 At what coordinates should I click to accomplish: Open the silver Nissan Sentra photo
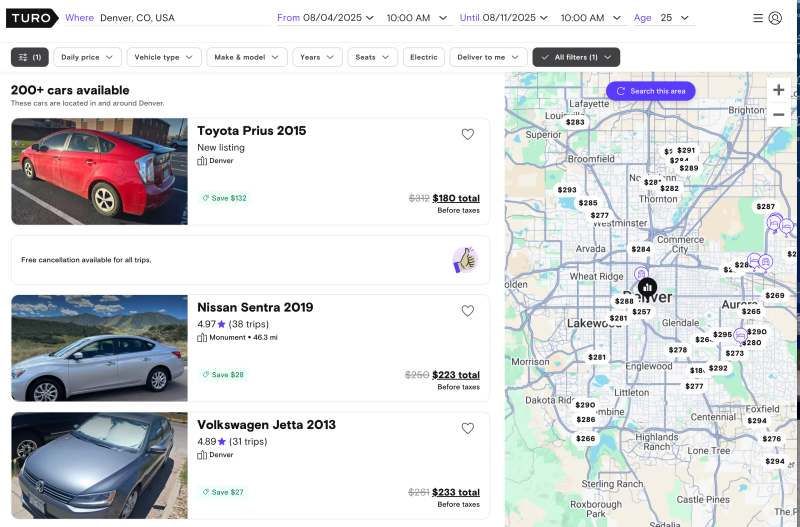(99, 348)
